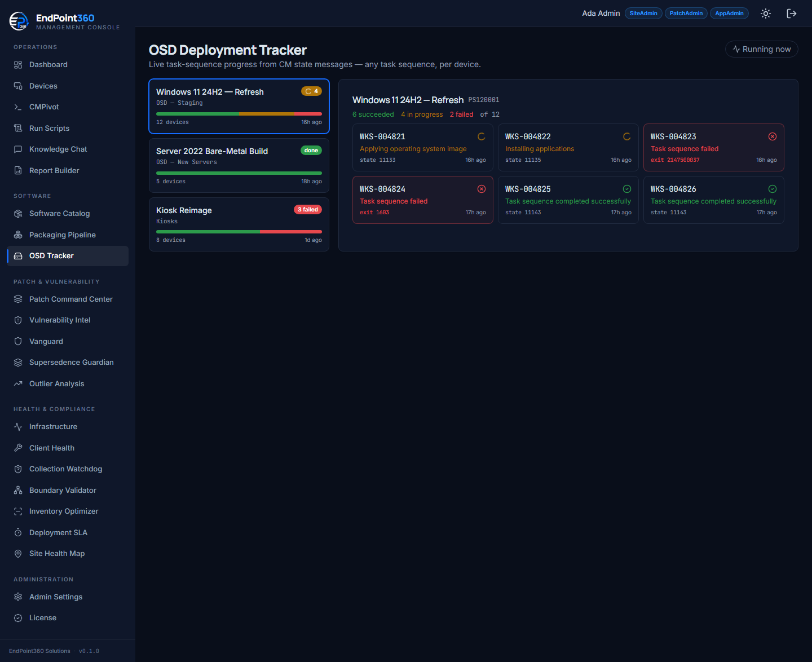Toggle light theme with the sun icon
The height and width of the screenshot is (662, 812).
[x=766, y=14]
